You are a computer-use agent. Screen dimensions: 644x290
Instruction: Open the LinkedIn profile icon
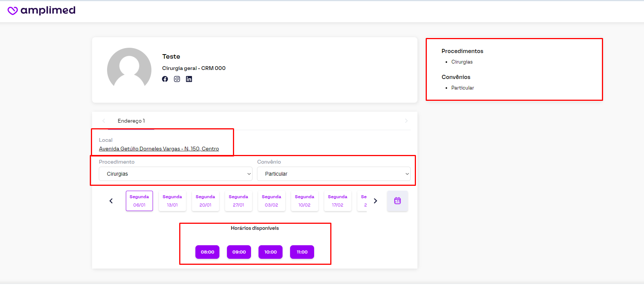[x=189, y=79]
